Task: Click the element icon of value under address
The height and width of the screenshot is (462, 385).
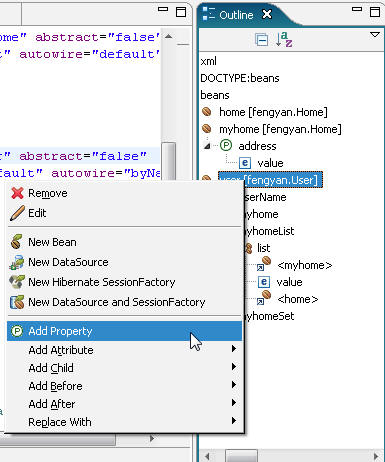Action: tap(245, 163)
